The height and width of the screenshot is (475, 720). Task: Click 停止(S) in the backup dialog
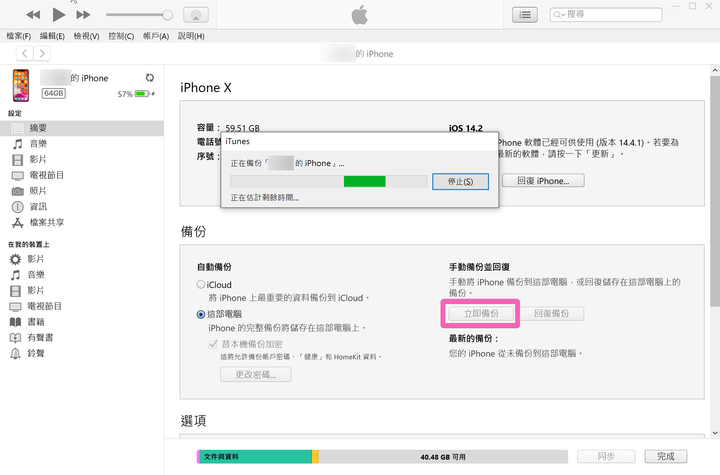460,181
